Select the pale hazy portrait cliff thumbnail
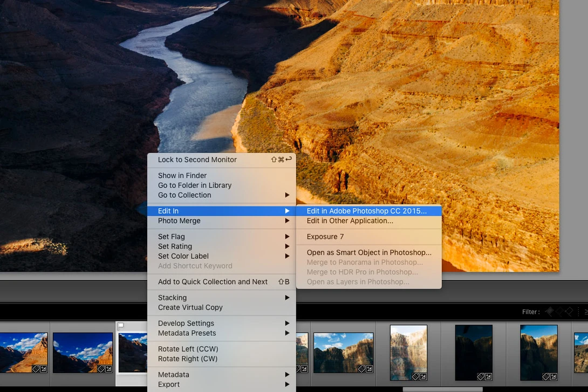 pyautogui.click(x=408, y=353)
